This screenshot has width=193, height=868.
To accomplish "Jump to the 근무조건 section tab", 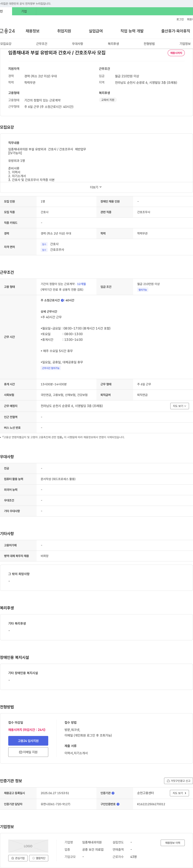I will [42, 44].
